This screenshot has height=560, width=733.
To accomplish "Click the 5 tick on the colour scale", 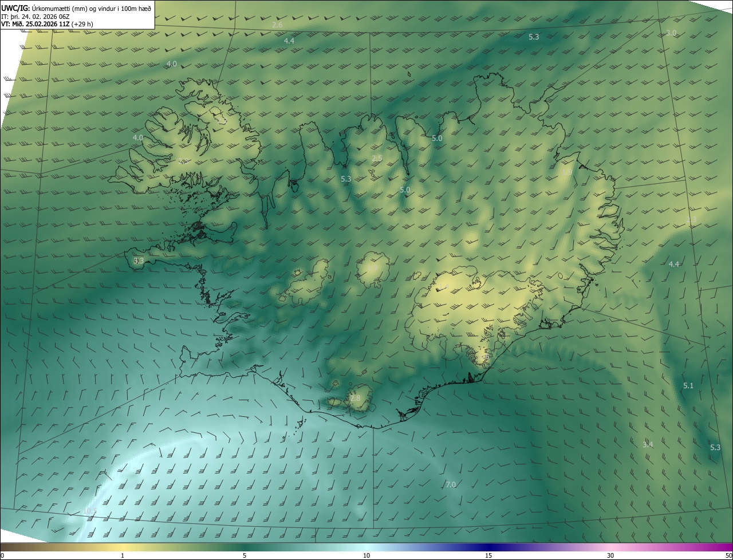I will (245, 556).
